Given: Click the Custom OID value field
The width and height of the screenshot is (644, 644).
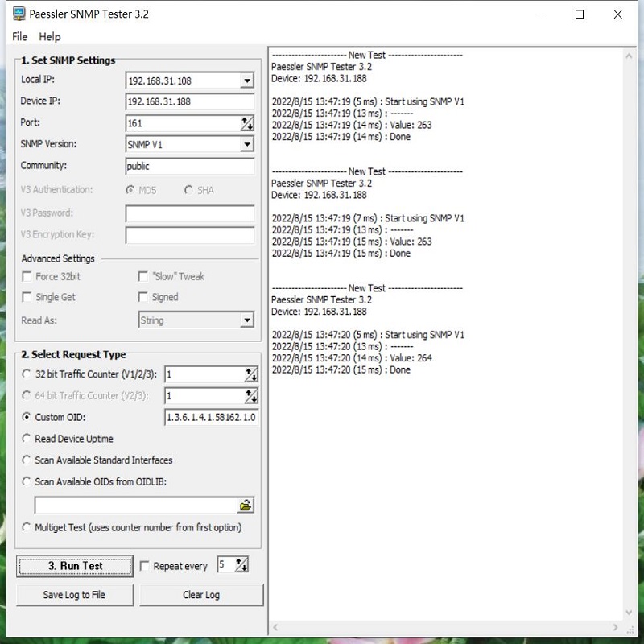Looking at the screenshot, I should click(211, 417).
